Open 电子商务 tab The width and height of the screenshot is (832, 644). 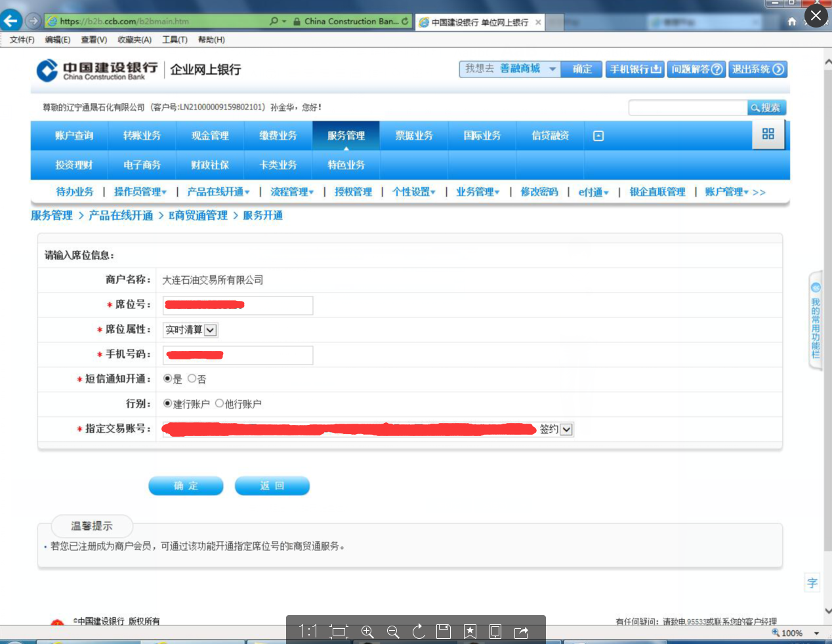pyautogui.click(x=142, y=165)
